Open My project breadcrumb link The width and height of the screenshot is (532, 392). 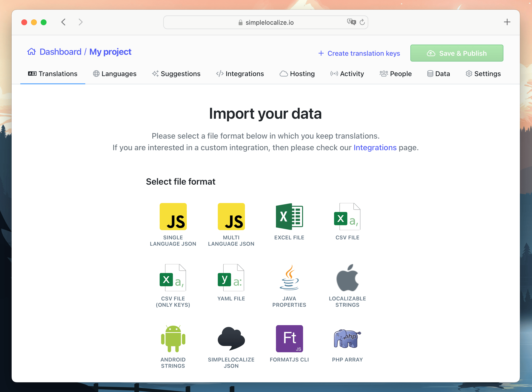pos(110,52)
